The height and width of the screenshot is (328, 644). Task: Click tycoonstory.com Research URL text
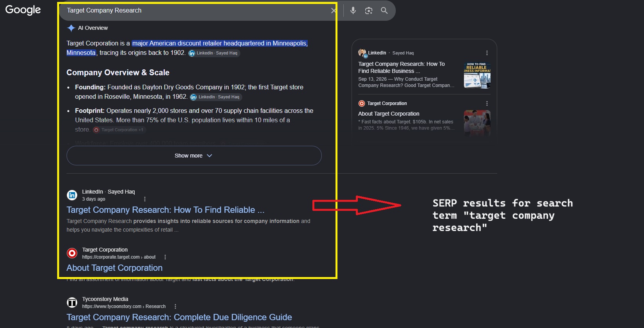(124, 306)
